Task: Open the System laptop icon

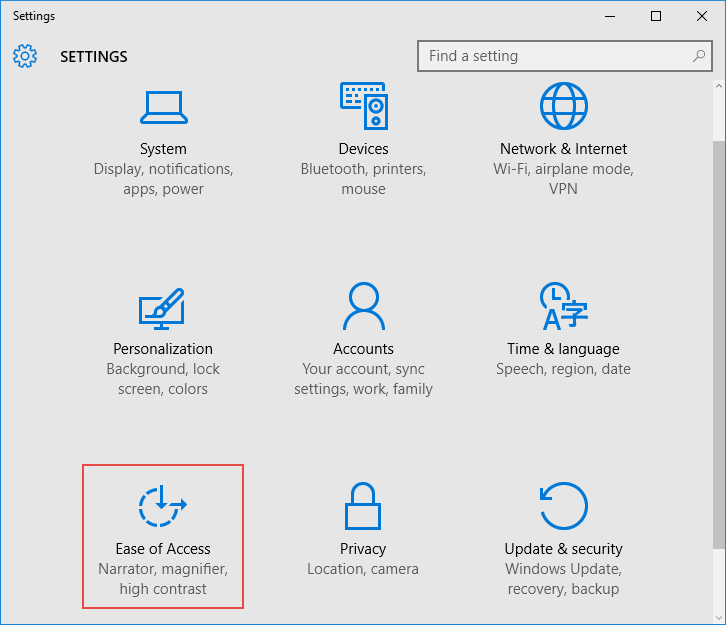Action: (163, 107)
